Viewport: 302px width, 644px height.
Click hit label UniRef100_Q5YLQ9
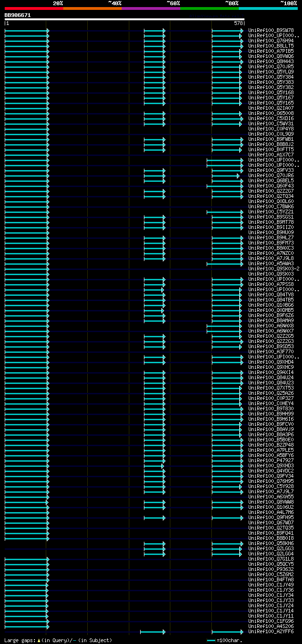(x=271, y=72)
